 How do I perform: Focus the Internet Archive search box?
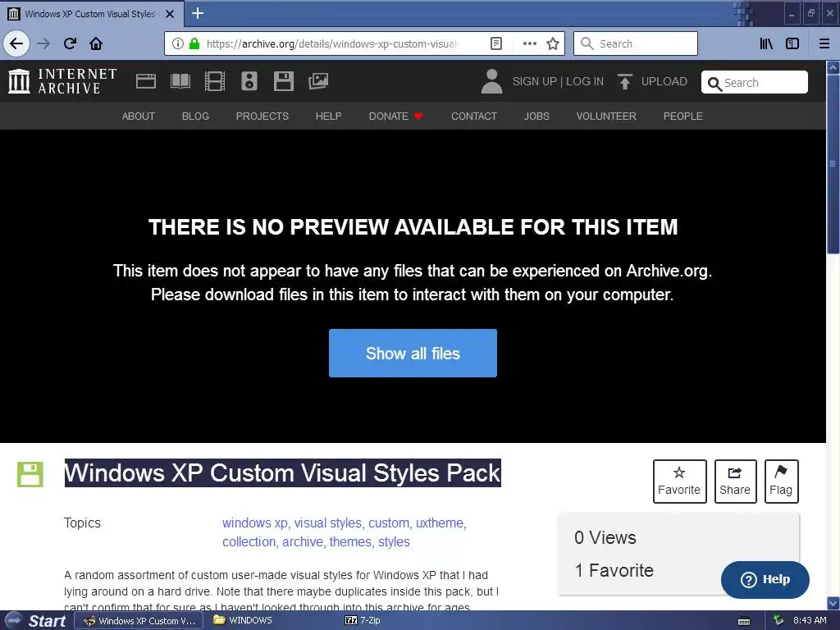(x=755, y=83)
